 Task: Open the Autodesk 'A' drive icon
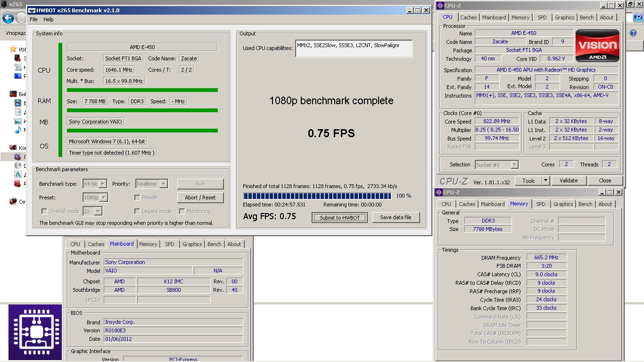pos(18,175)
